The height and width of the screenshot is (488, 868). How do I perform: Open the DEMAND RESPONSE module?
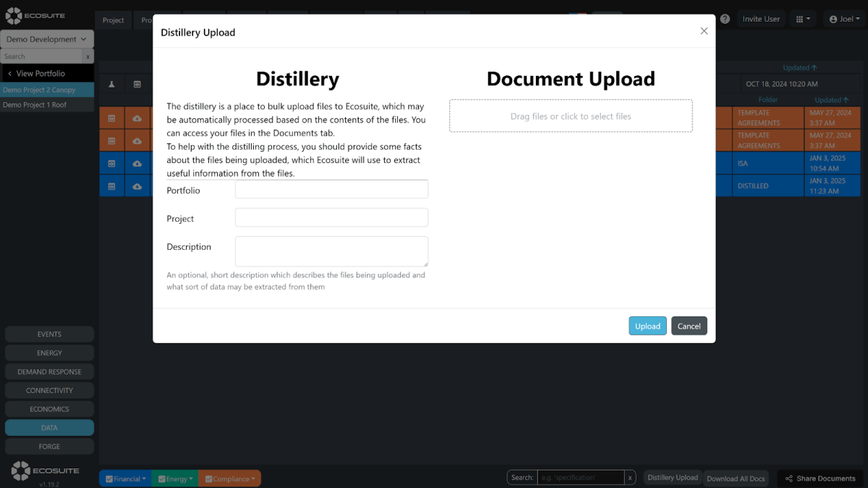49,372
